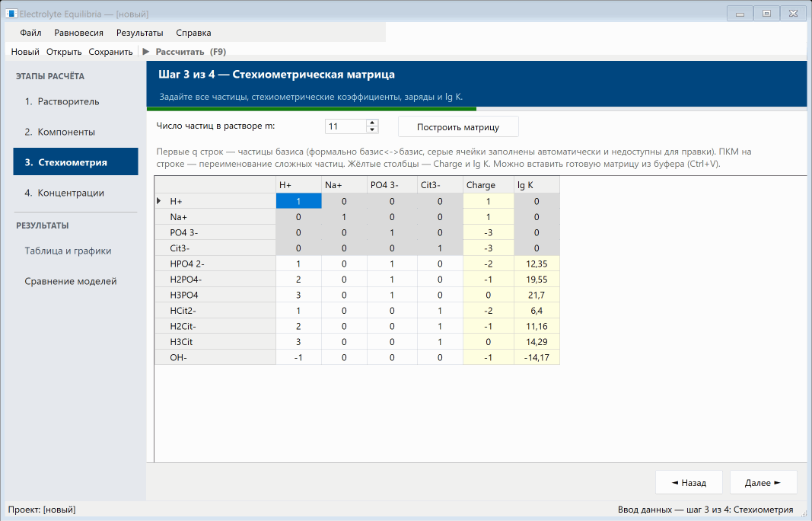Viewport: 812px width, 521px height.
Task: Open the Результаты menu
Action: [140, 33]
